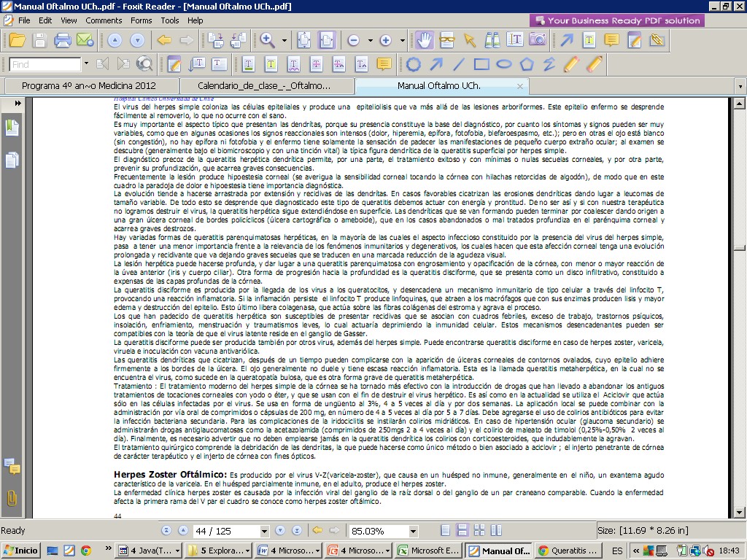Switch to continuous page layout
The width and height of the screenshot is (747, 560).
pos(462,531)
